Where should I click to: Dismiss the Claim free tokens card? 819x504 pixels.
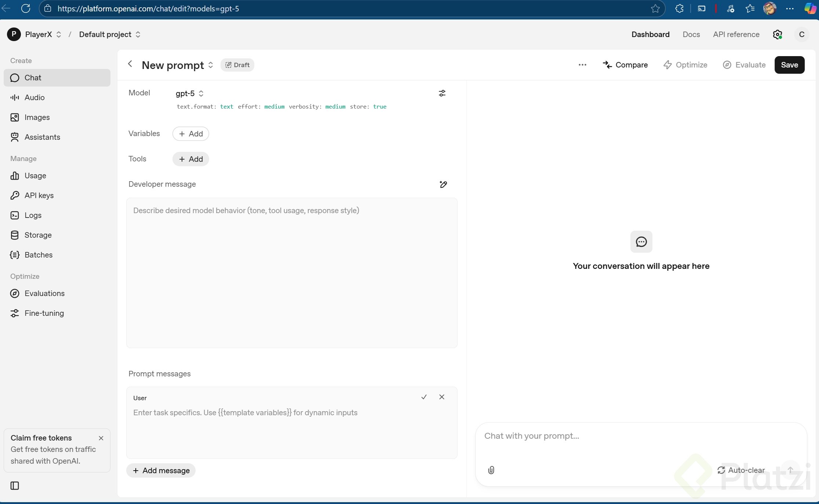point(101,438)
